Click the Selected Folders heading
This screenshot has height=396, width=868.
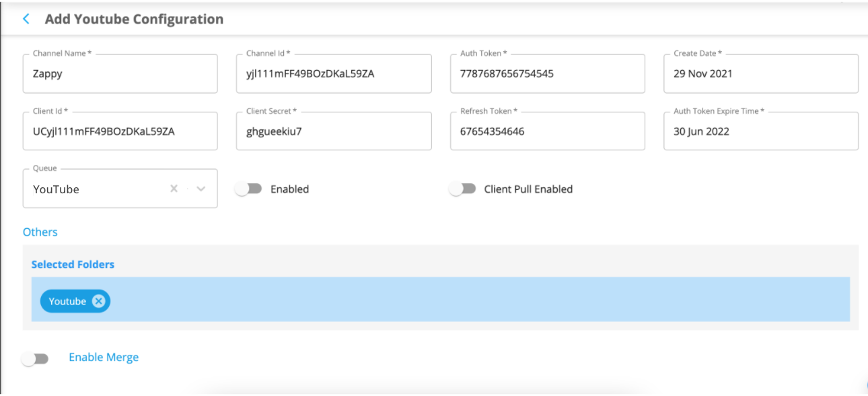(x=73, y=265)
